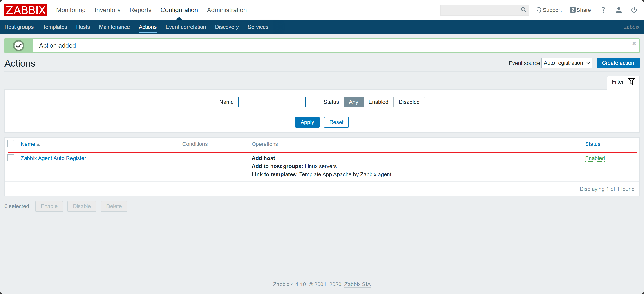Tick Zabbix Agent Auto Register checkbox
Screen dimensions: 644x294
point(11,158)
